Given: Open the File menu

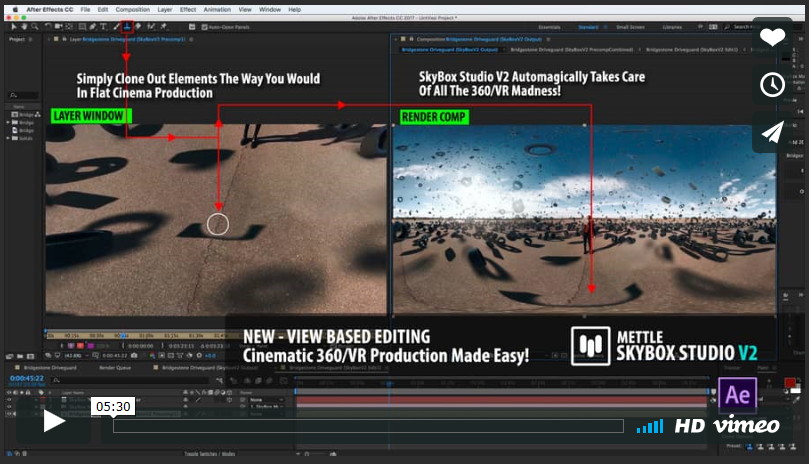Looking at the screenshot, I should 85,9.
